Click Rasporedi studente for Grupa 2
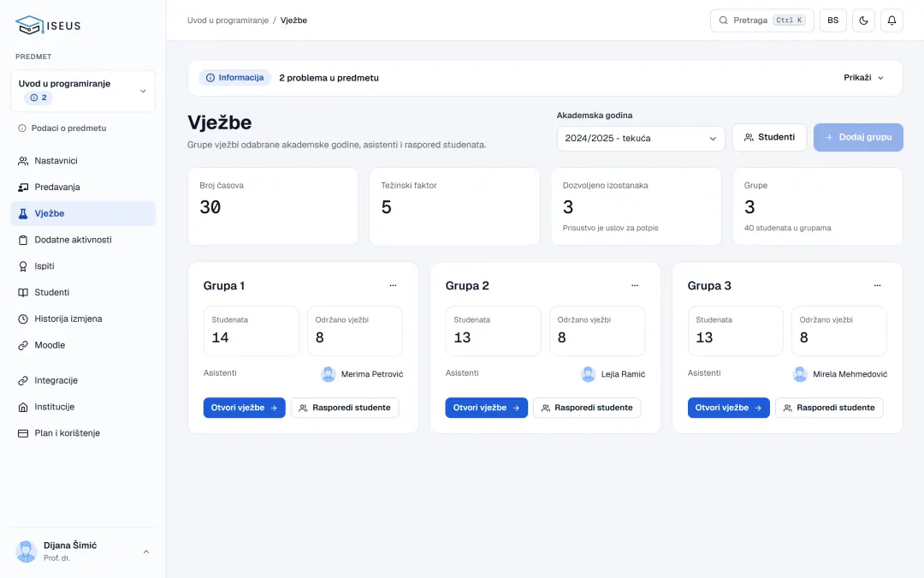 click(x=587, y=408)
